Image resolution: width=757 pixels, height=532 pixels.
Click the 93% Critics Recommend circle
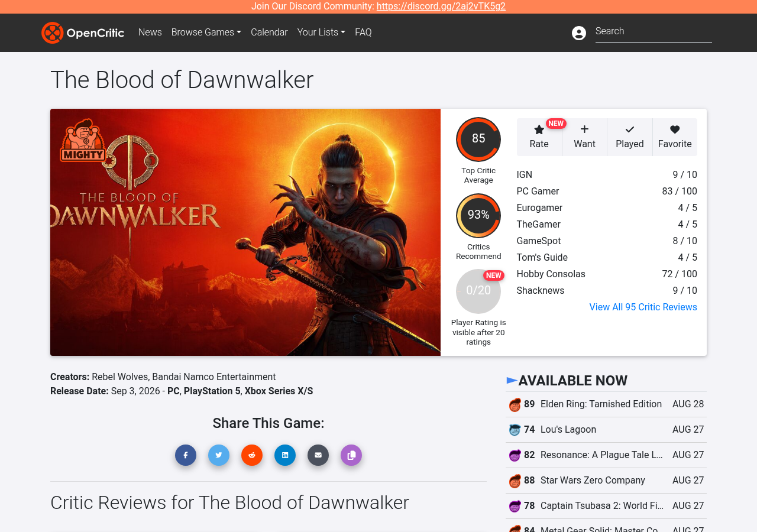point(478,216)
